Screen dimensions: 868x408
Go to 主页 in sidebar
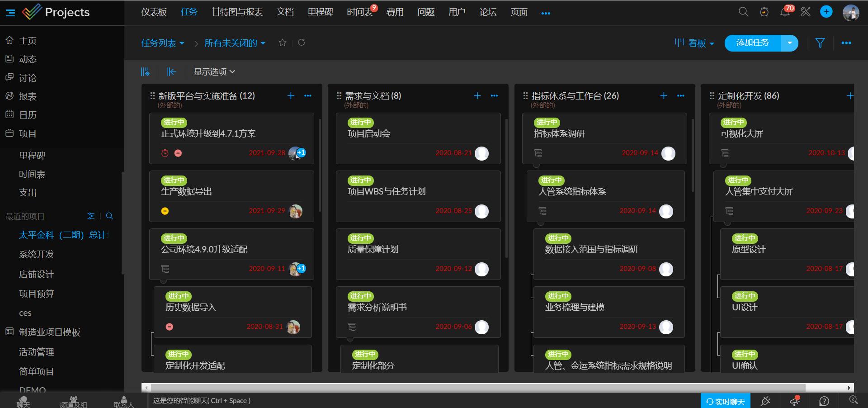click(28, 41)
